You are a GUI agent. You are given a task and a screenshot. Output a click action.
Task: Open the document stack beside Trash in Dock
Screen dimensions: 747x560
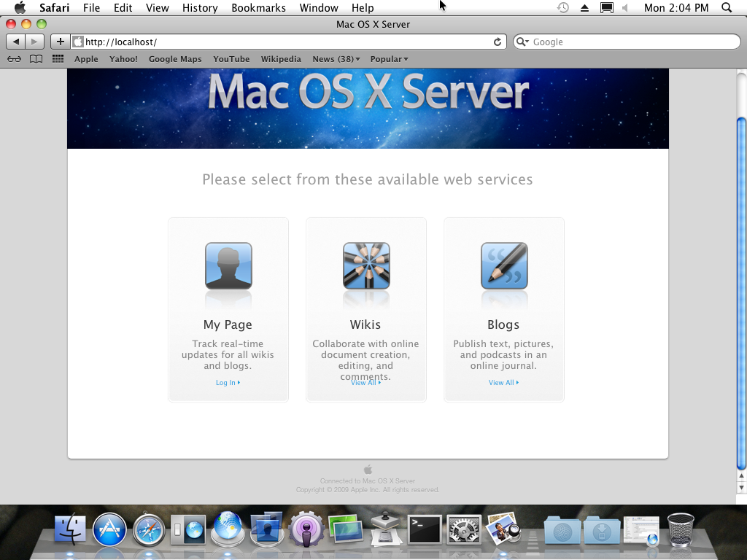point(641,530)
